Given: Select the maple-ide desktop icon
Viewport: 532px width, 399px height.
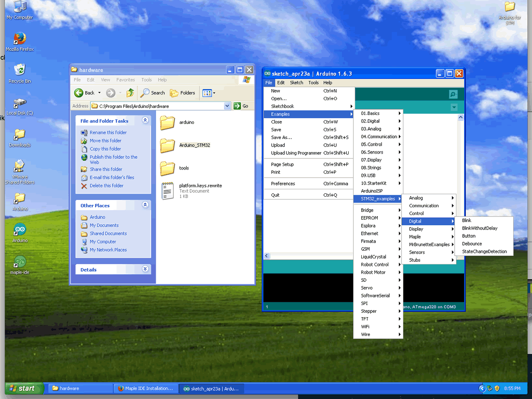Looking at the screenshot, I should point(20,265).
